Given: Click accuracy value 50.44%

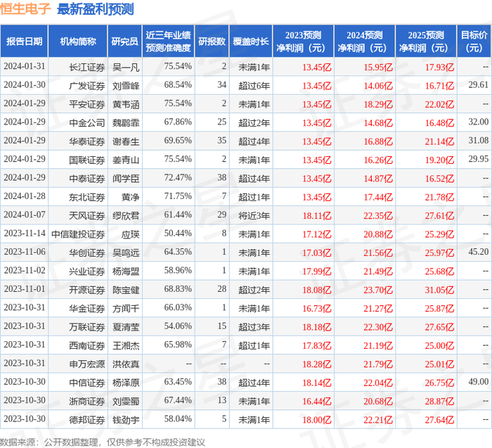Looking at the screenshot, I should (x=178, y=233).
